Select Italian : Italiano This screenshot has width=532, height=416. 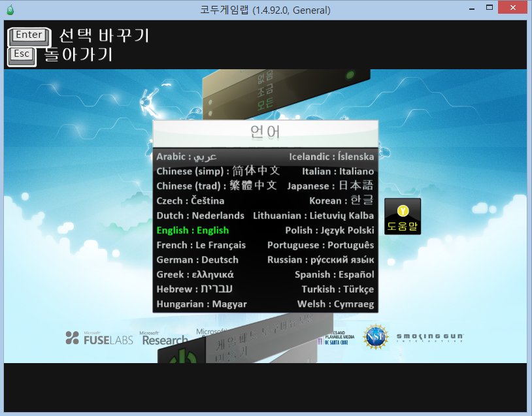click(338, 171)
